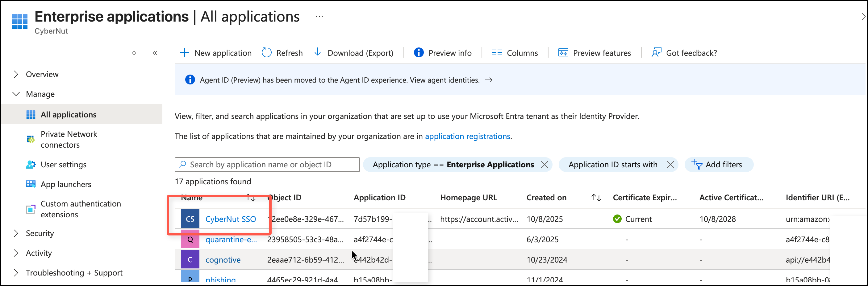
Task: Remove the Application type filter
Action: 544,165
